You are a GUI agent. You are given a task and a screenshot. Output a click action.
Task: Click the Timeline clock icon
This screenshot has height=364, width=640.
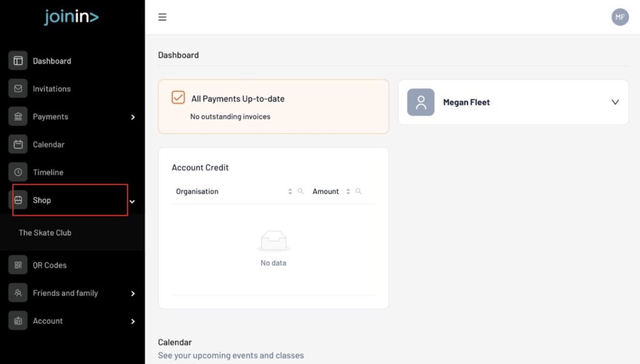[18, 172]
